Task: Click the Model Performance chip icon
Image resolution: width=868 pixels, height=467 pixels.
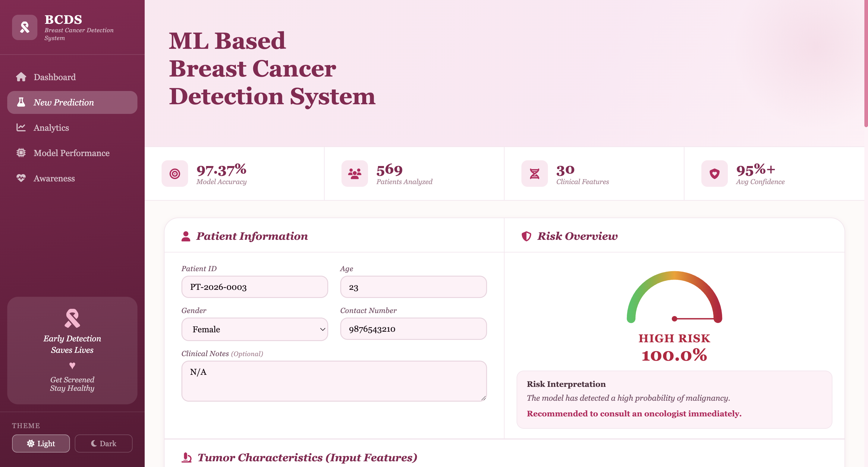Action: pos(21,153)
